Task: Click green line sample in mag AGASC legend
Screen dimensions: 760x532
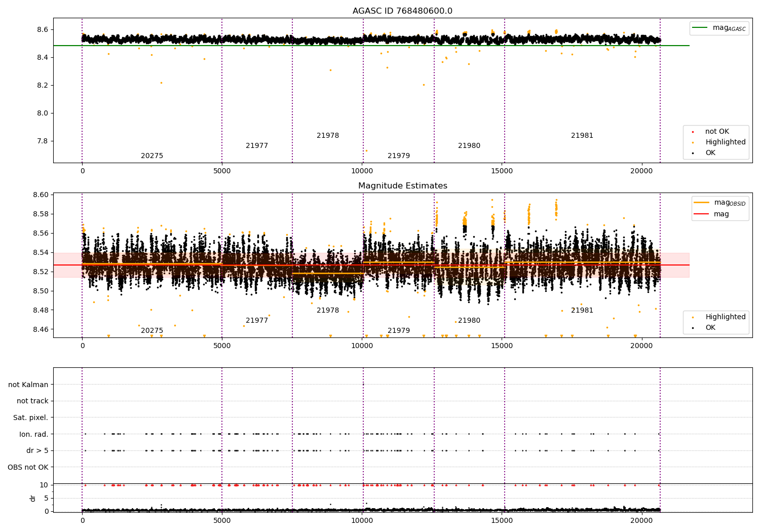Action: pos(700,27)
